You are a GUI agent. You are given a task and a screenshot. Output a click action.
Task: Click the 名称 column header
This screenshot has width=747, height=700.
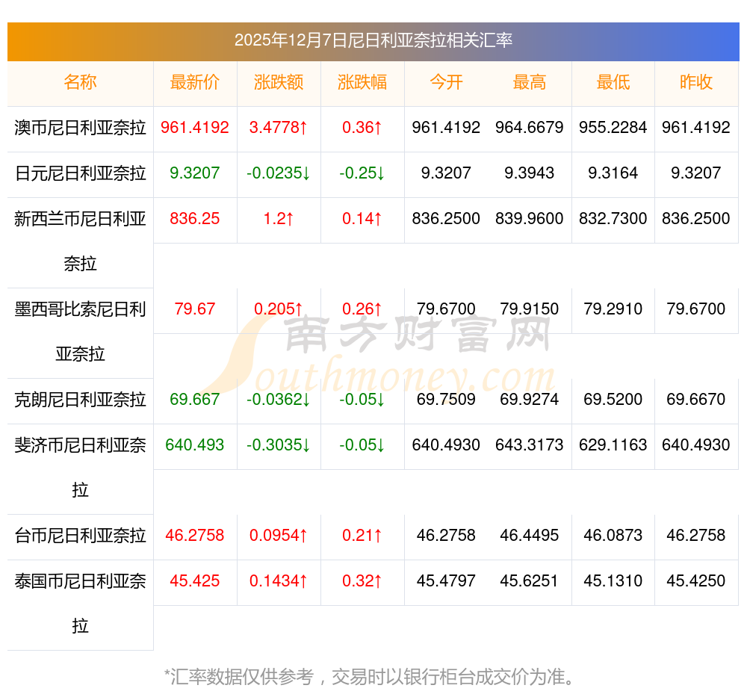[80, 83]
